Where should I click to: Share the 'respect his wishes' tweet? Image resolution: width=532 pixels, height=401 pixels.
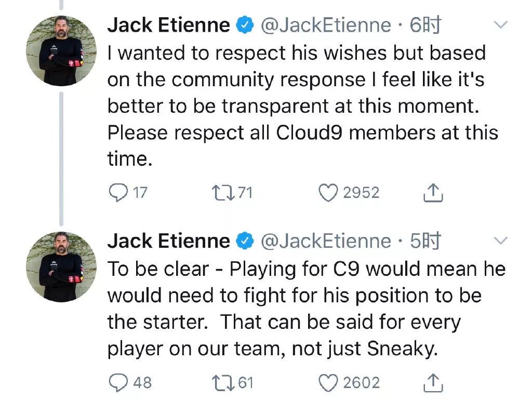(433, 193)
